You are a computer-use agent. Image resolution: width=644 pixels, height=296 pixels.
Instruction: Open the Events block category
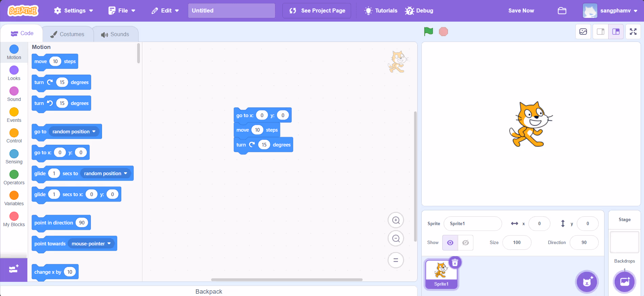[x=14, y=115]
